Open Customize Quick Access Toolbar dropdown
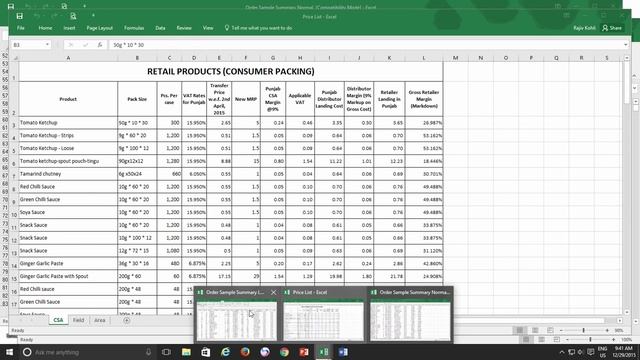This screenshot has height=360, width=640. click(93, 16)
